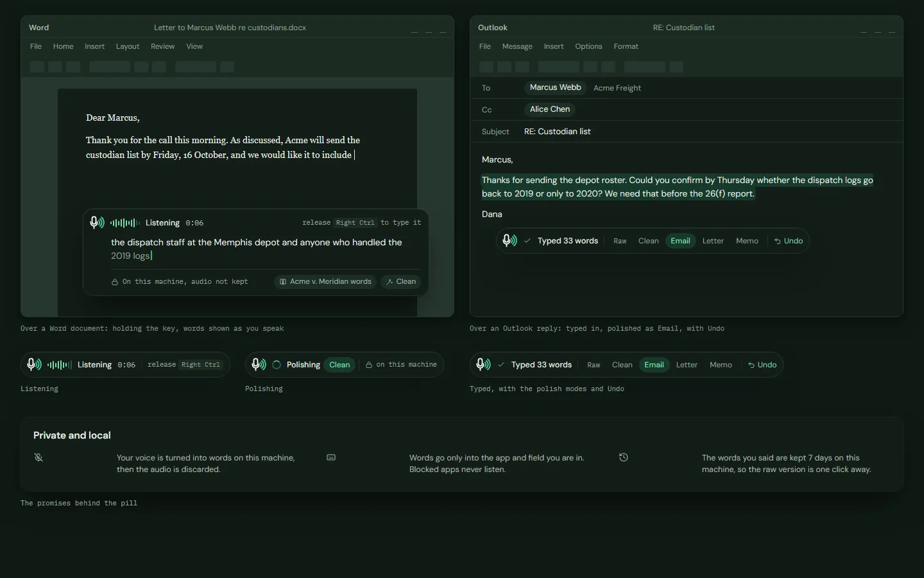
Task: Open the Message menu in Outlook
Action: tap(517, 46)
